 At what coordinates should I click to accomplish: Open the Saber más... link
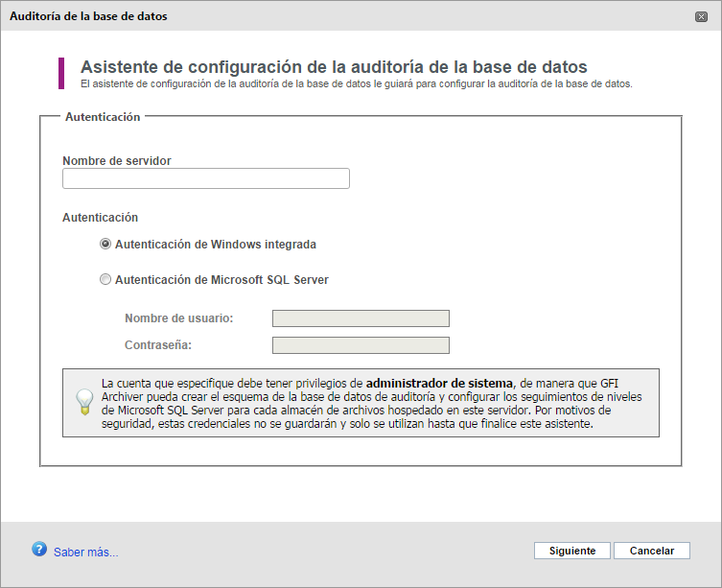(85, 552)
